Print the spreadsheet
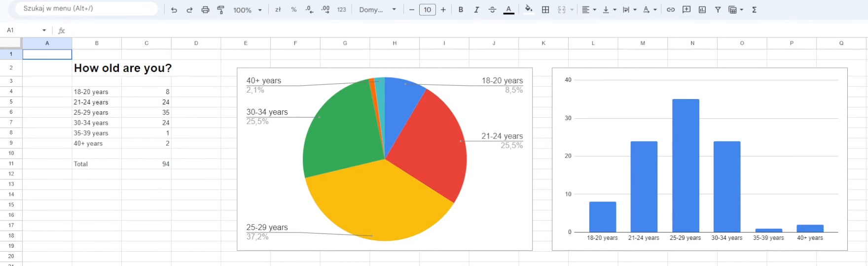868x266 pixels. 205,10
